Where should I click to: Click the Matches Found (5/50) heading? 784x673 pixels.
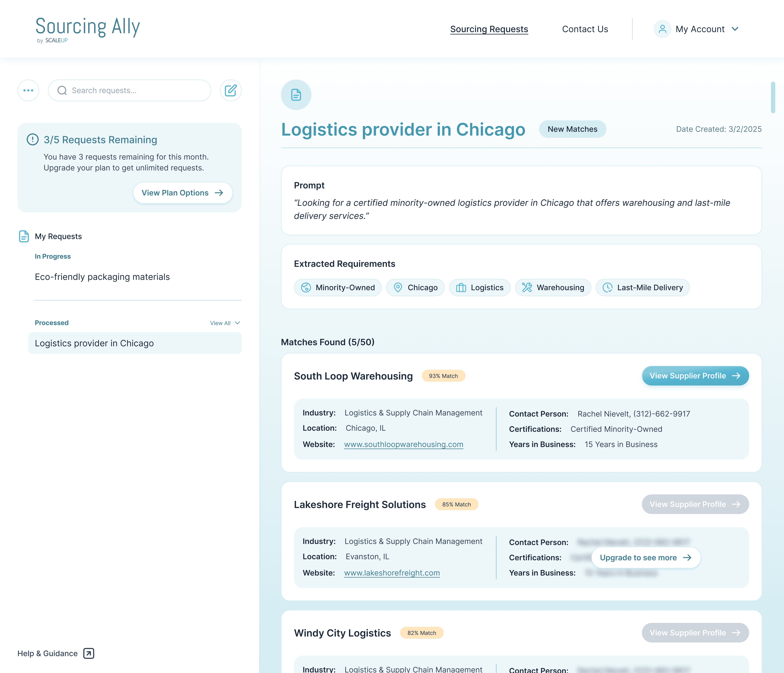[x=328, y=342]
